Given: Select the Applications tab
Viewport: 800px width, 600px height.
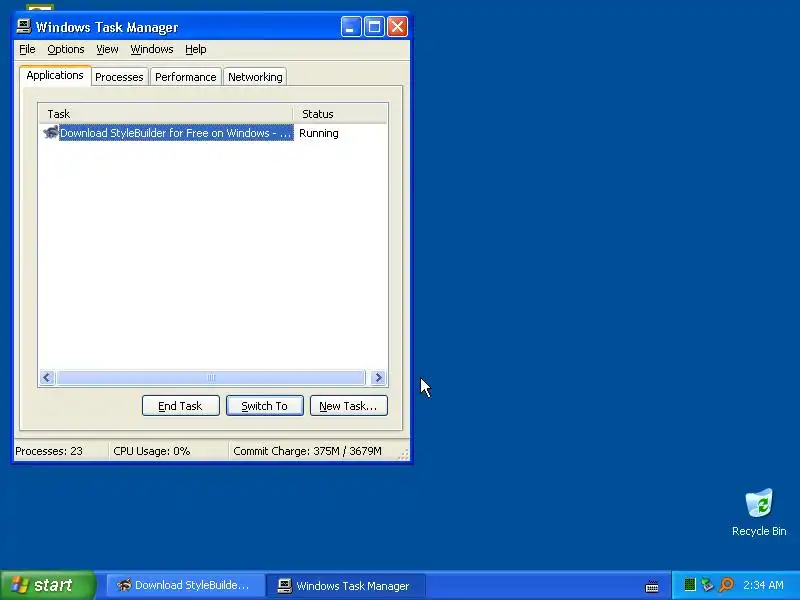Looking at the screenshot, I should [x=55, y=76].
